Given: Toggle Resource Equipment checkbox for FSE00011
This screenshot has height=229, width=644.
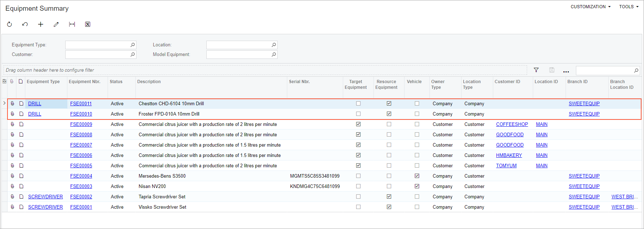Looking at the screenshot, I should coord(389,103).
